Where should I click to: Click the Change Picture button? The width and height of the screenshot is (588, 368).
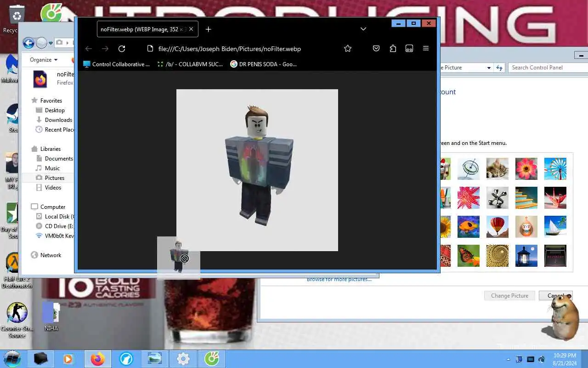[509, 296]
